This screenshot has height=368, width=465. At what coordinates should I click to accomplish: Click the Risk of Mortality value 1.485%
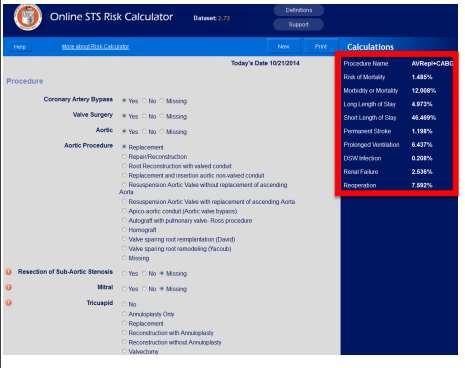pyautogui.click(x=422, y=77)
